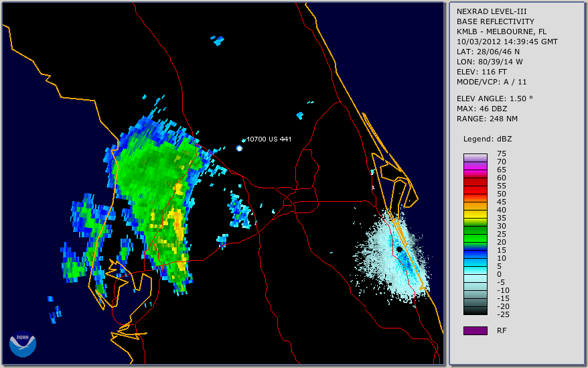Click the timestamp '10/03/2012 14:39:45 GMT'
The width and height of the screenshot is (588, 368).
[x=507, y=42]
